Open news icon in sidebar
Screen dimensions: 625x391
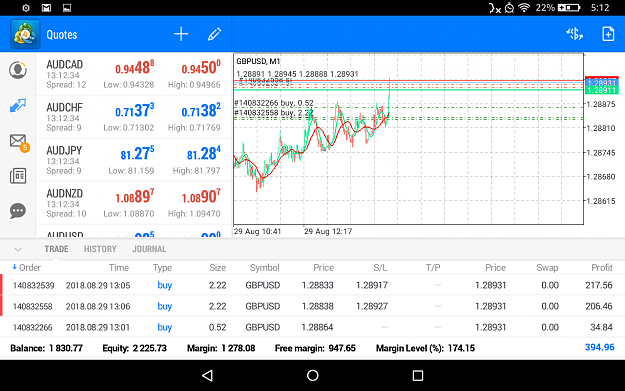coord(18,176)
